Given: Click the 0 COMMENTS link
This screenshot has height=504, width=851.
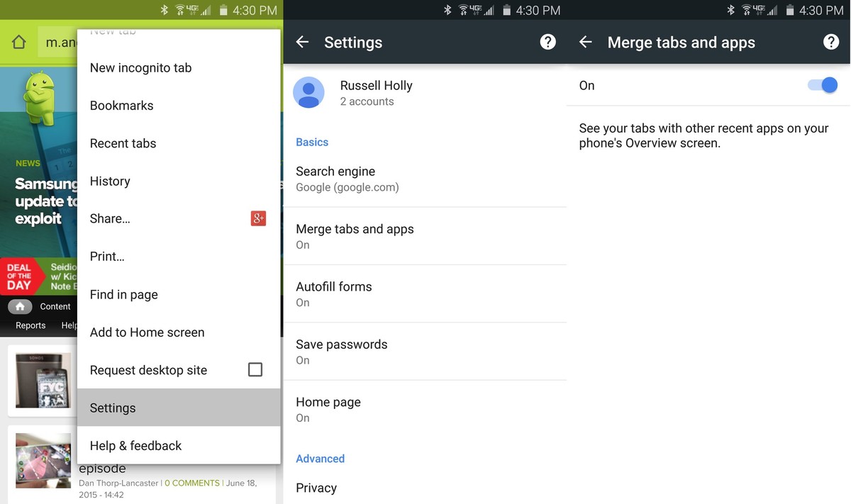Looking at the screenshot, I should pyautogui.click(x=192, y=483).
